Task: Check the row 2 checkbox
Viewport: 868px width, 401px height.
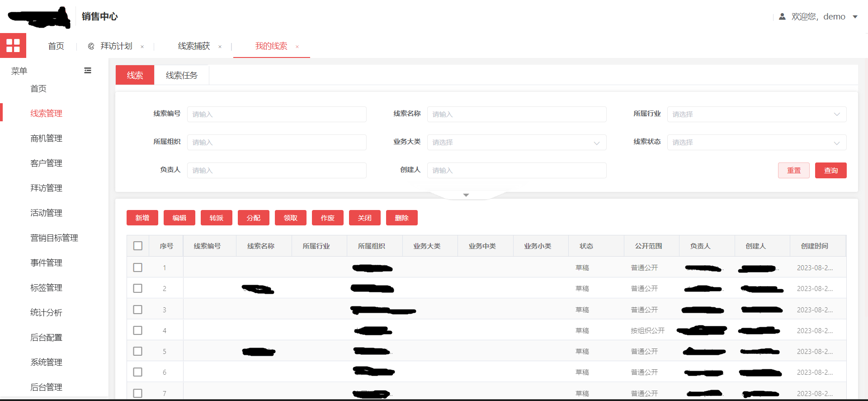Action: pos(138,288)
